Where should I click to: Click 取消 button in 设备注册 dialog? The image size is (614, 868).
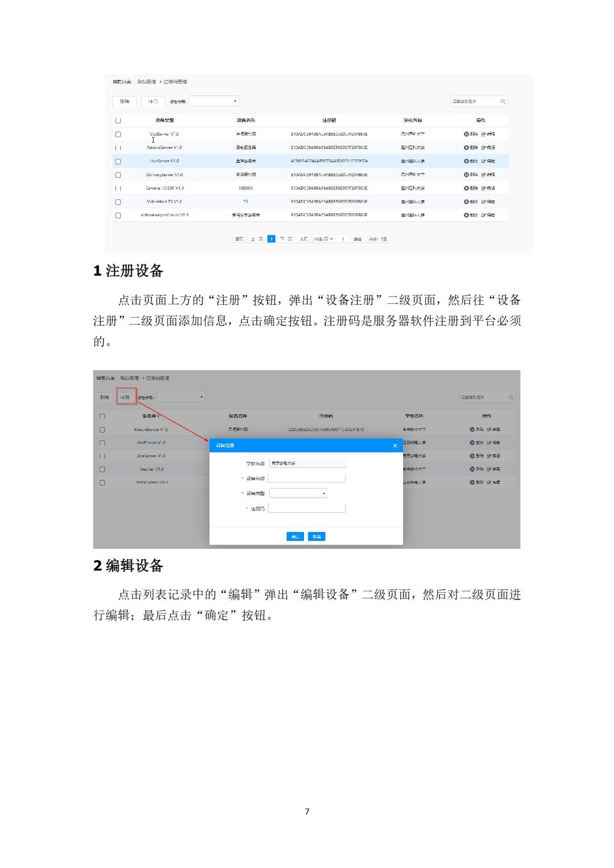coord(317,537)
